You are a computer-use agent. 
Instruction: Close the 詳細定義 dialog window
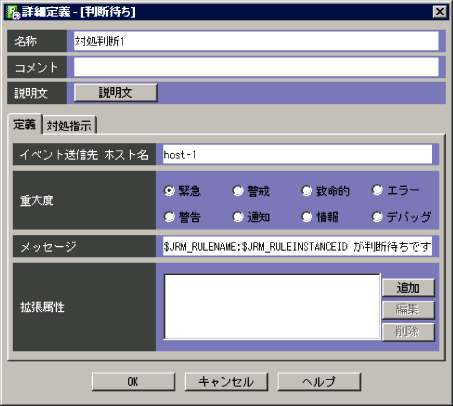440,12
